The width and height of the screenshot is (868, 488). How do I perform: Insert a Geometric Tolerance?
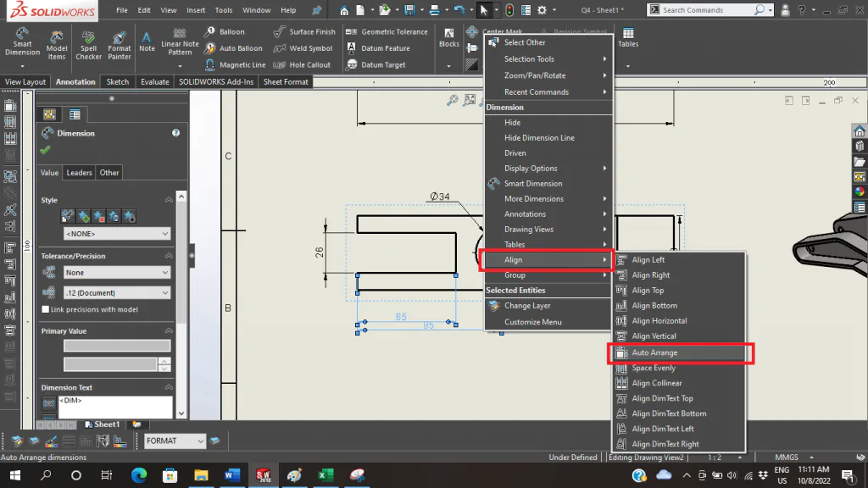387,31
